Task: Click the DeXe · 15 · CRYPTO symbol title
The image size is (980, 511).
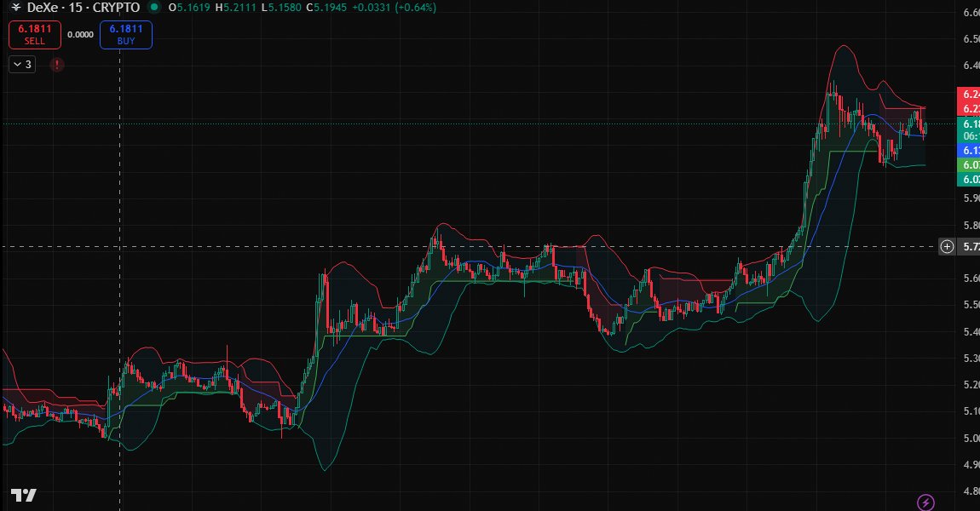Action: click(84, 9)
